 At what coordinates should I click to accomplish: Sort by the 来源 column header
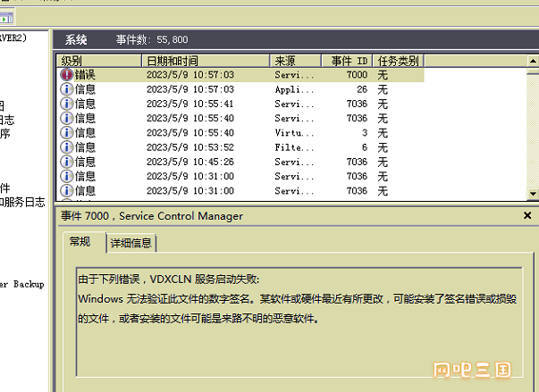[295, 61]
